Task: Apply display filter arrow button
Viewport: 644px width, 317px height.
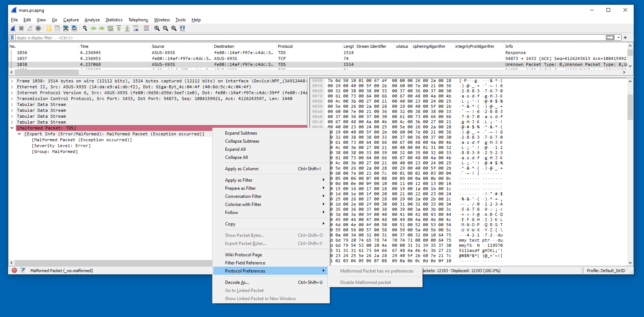Action: pyautogui.click(x=610, y=38)
